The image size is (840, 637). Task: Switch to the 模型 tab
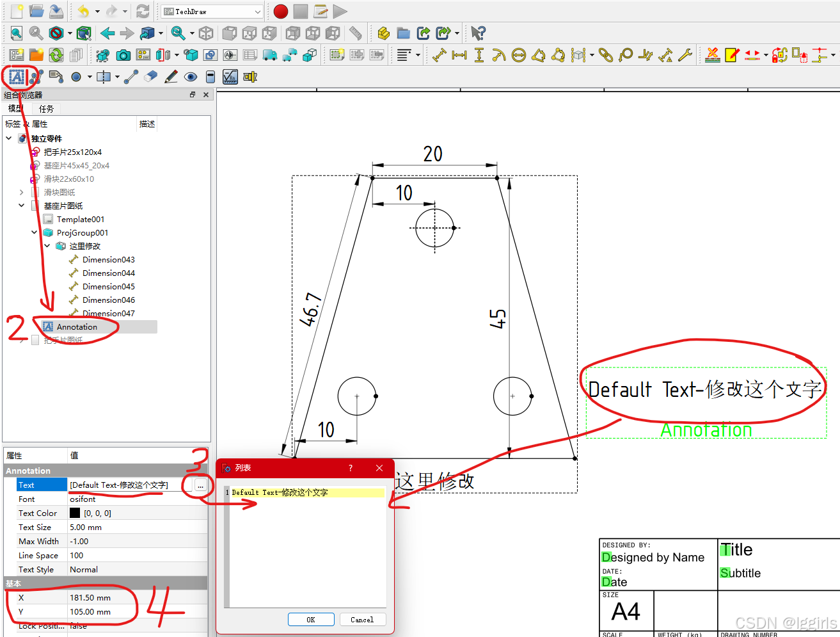click(15, 108)
